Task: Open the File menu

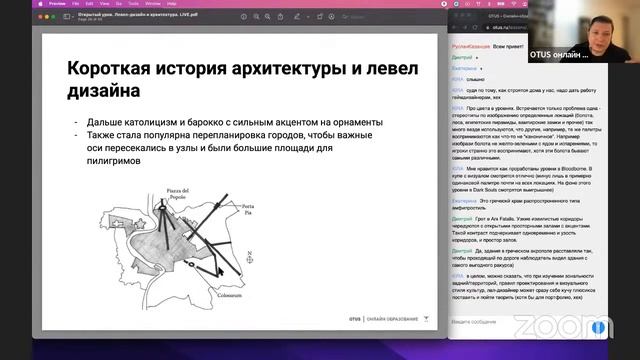Action: tap(76, 4)
